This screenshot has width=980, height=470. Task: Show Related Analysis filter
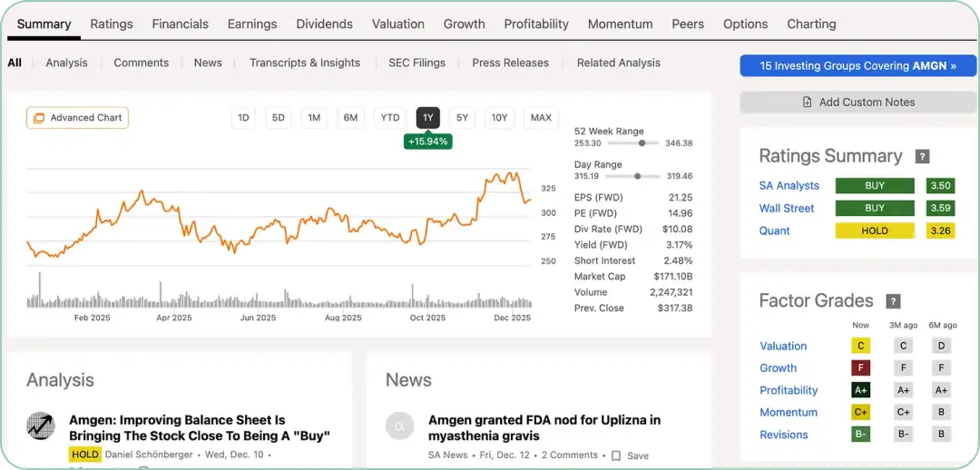(x=618, y=63)
